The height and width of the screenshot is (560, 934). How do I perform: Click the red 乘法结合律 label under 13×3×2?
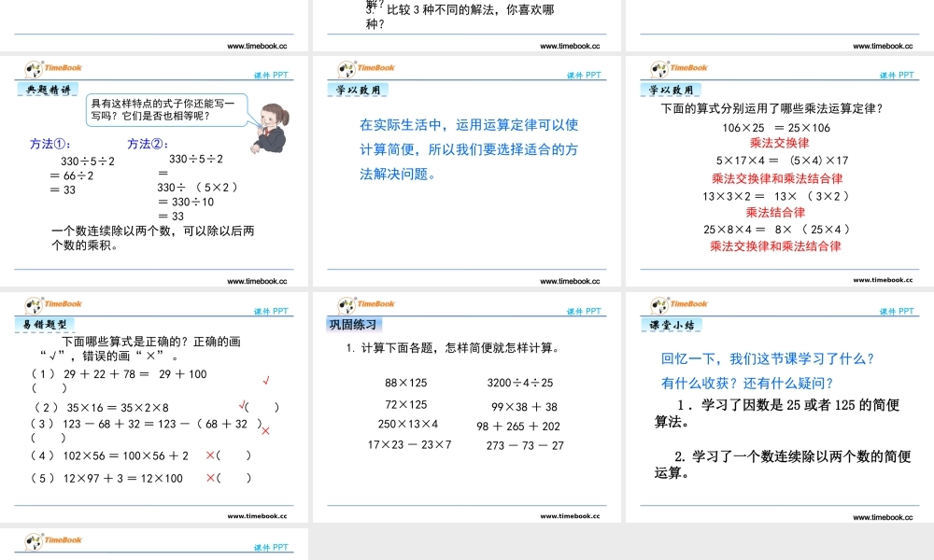(x=775, y=213)
